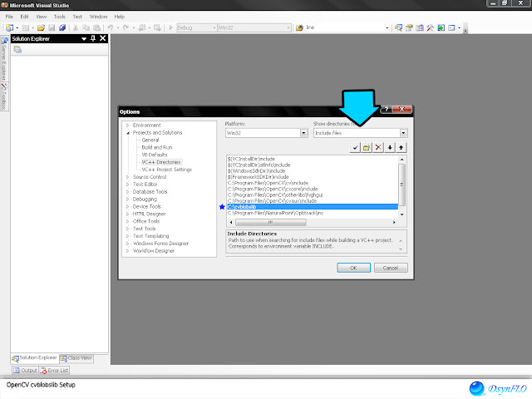The image size is (532, 399).
Task: Click the Start Page toolbar icon
Action: (x=441, y=27)
